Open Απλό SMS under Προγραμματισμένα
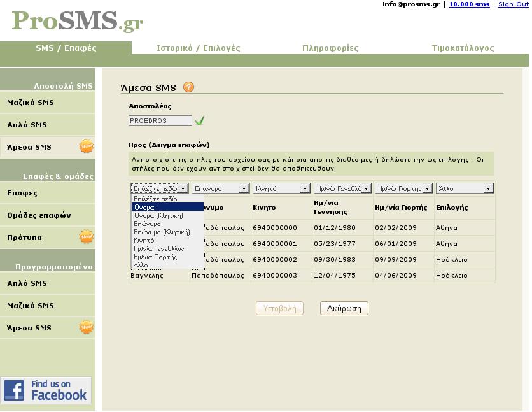Screen dimensions: 532x412 pos(48,283)
